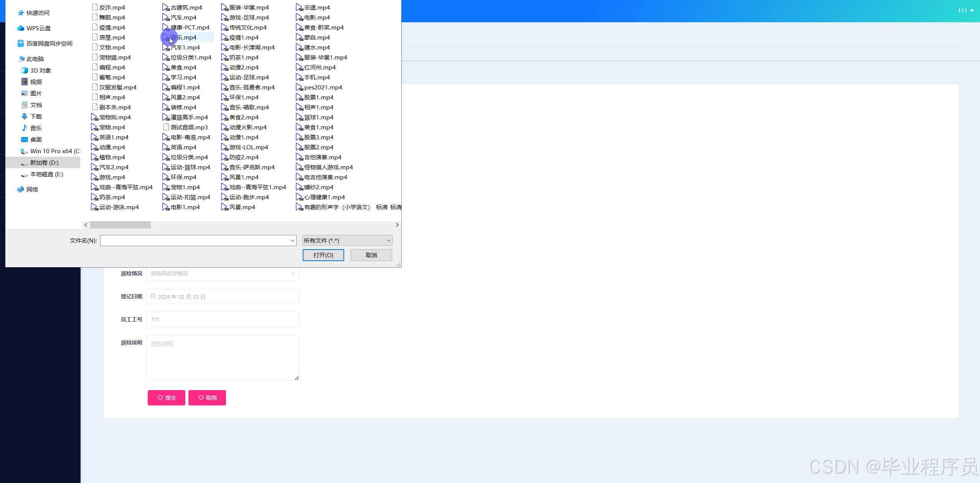Open the 巡检情况 selection dropdown

coord(223,273)
